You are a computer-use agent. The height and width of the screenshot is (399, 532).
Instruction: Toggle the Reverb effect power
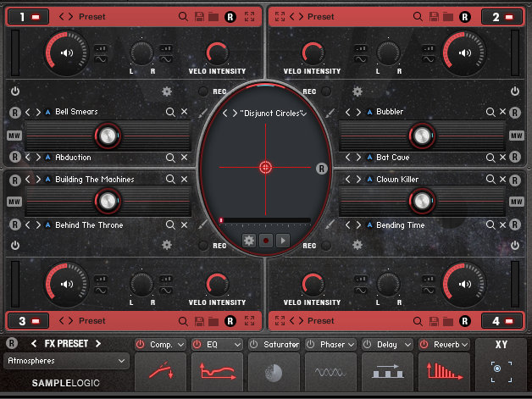[x=424, y=345]
